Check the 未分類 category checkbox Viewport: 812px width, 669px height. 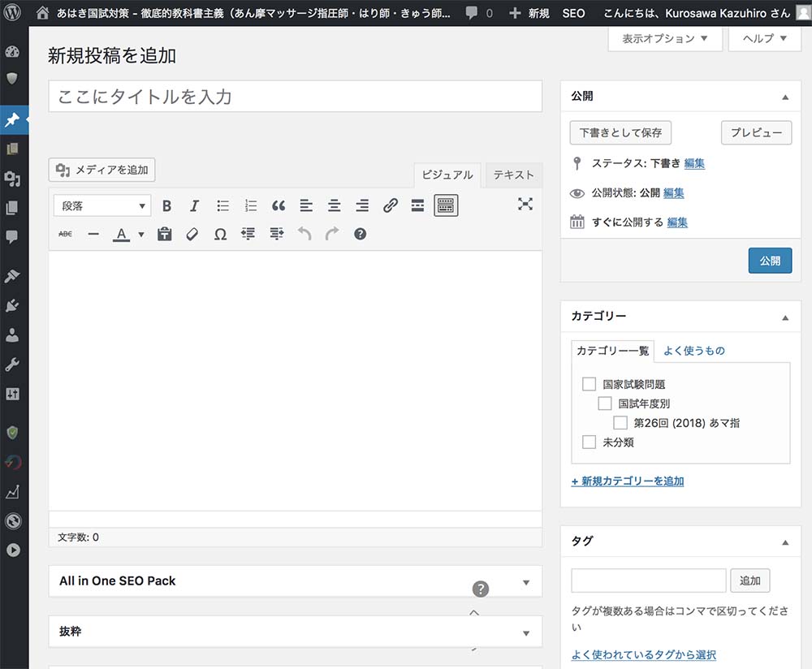click(589, 442)
